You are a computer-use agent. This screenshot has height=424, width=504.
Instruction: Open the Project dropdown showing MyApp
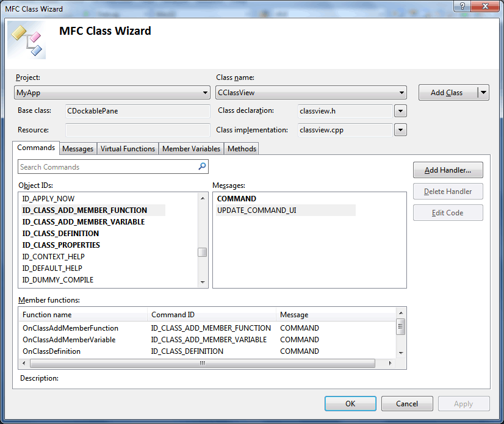tap(112, 93)
